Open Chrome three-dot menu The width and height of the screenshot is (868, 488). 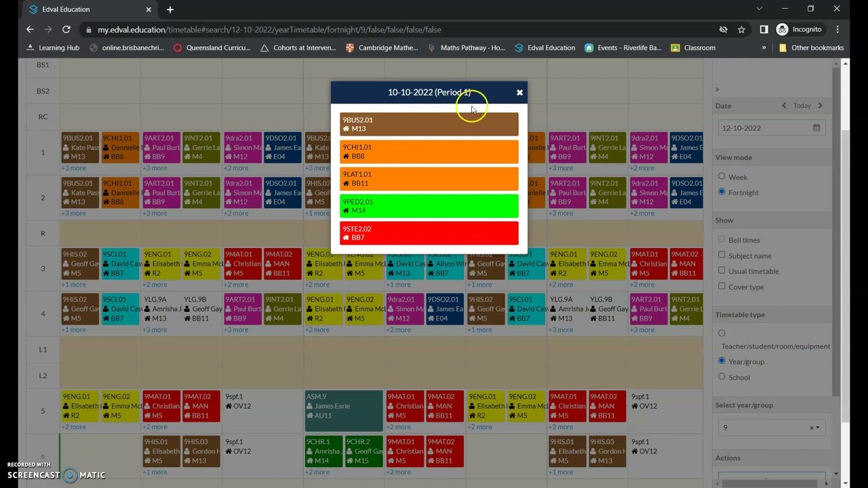pos(838,30)
